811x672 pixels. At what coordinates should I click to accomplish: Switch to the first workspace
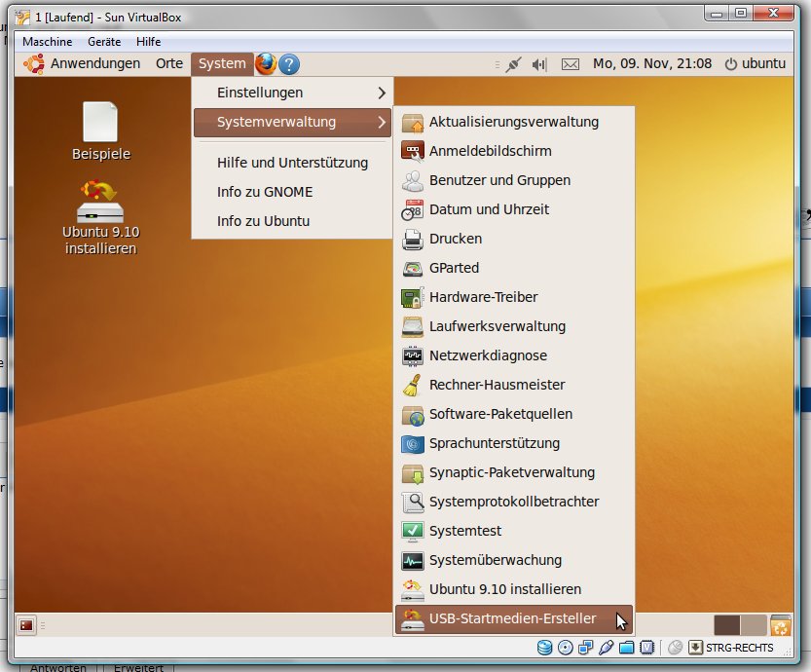point(726,625)
